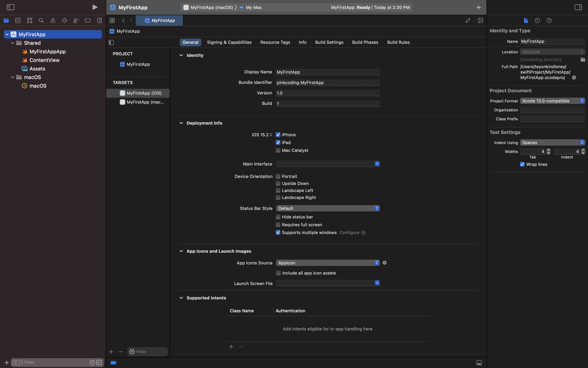Enable the Mac Catalyst checkbox

[x=278, y=150]
